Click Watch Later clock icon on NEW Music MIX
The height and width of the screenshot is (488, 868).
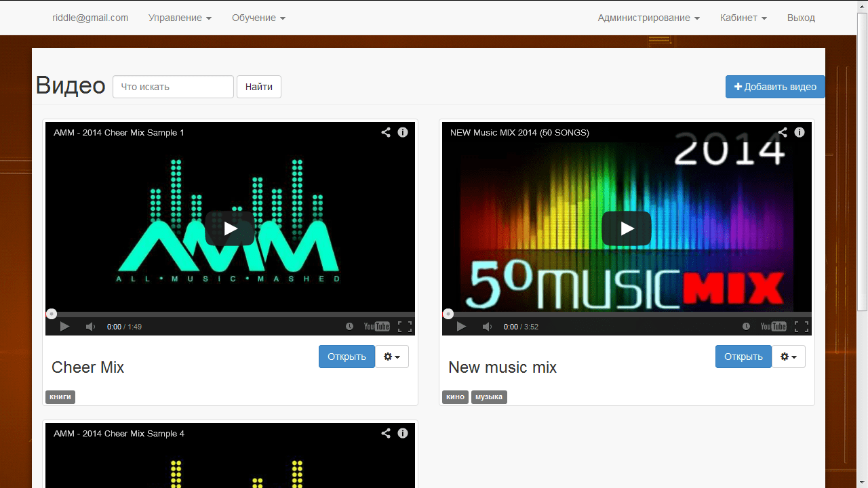pyautogui.click(x=746, y=327)
